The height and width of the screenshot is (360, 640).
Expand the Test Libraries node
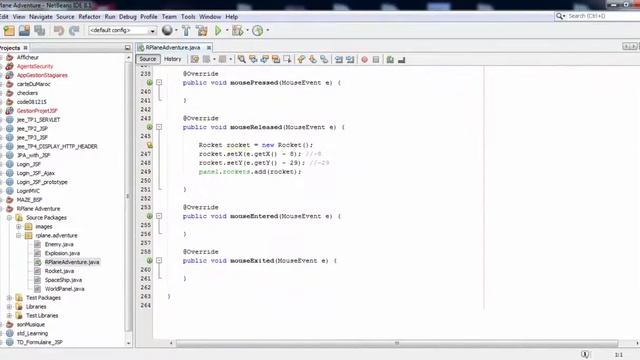pyautogui.click(x=9, y=316)
